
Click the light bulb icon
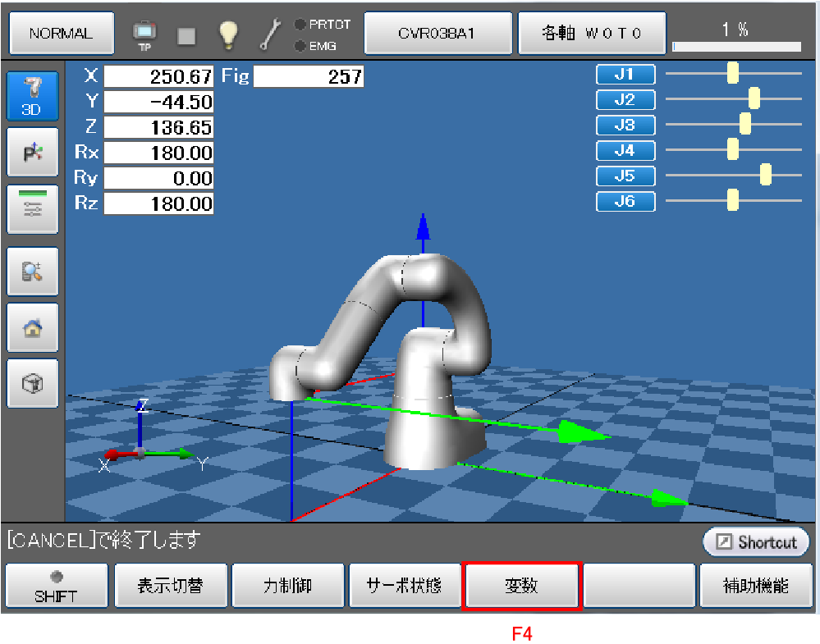pyautogui.click(x=227, y=34)
